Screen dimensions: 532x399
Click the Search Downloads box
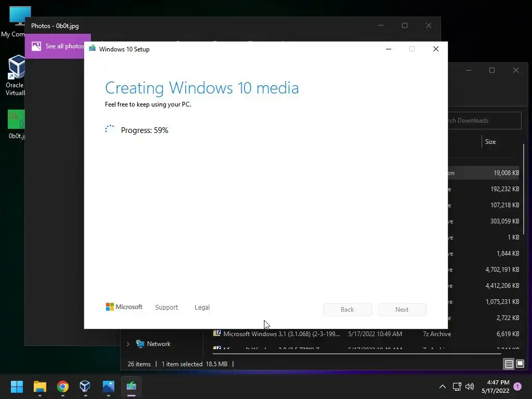point(485,121)
